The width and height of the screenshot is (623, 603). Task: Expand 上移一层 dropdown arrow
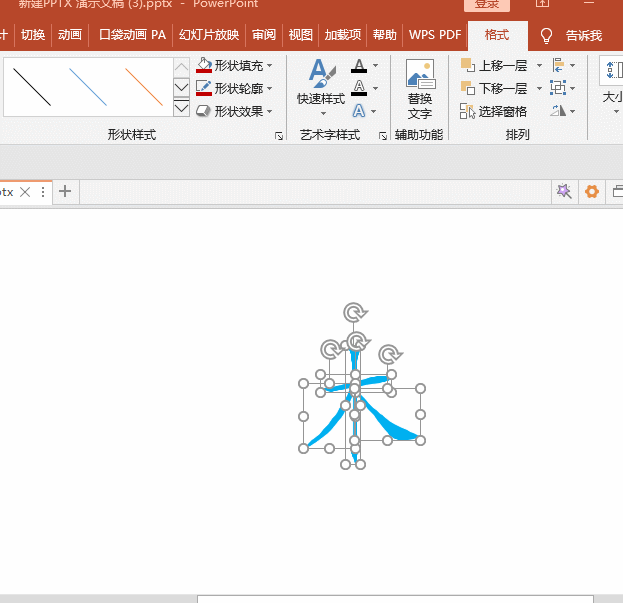click(539, 65)
